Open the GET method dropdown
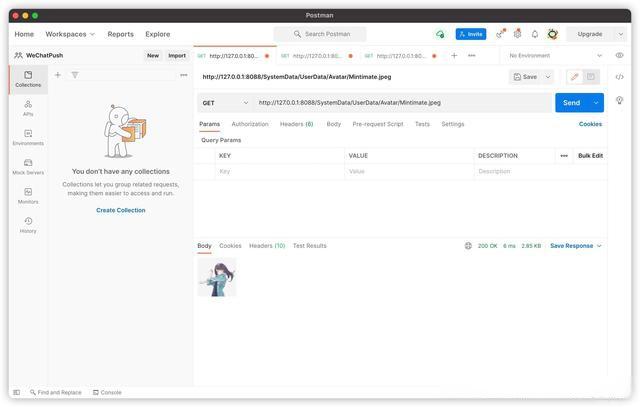 (x=225, y=103)
